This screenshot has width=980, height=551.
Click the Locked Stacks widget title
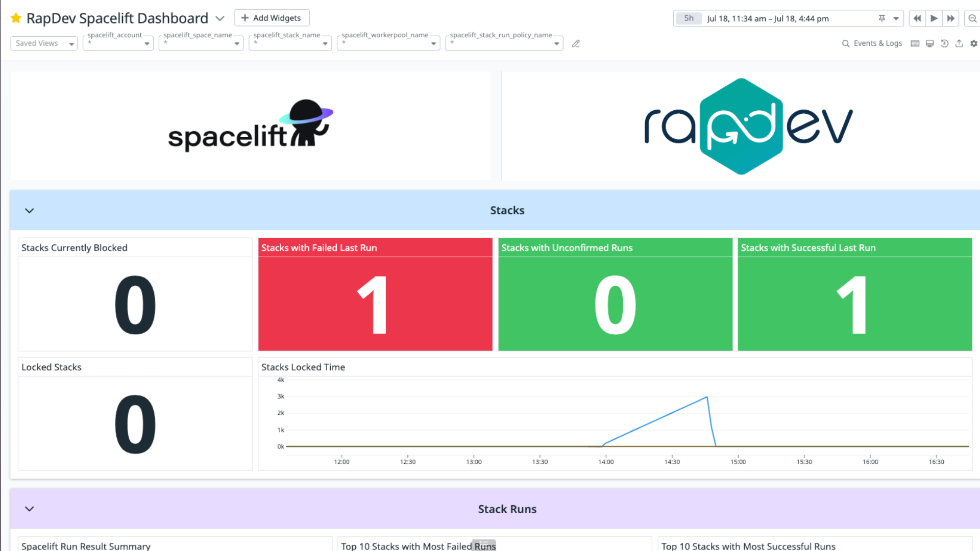(x=52, y=367)
